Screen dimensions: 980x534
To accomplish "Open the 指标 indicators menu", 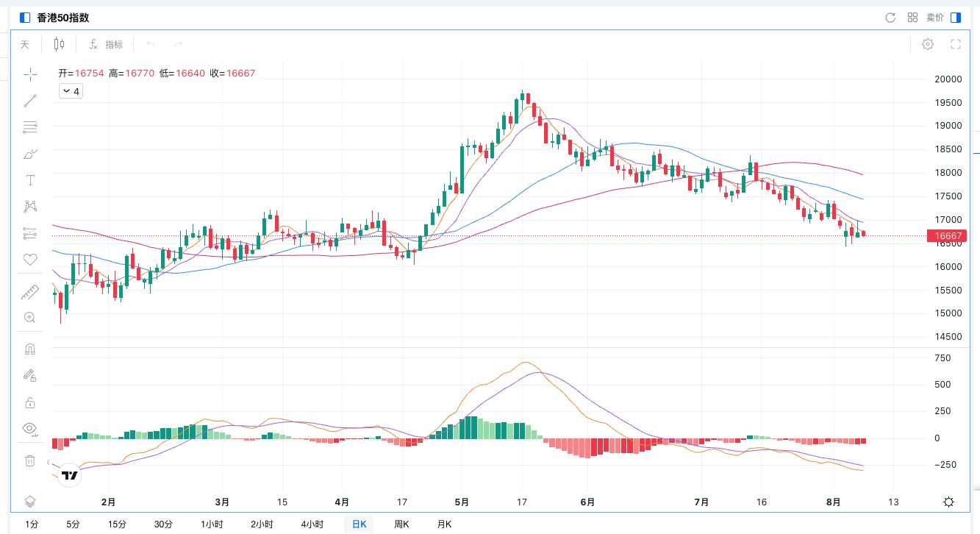I will [106, 45].
